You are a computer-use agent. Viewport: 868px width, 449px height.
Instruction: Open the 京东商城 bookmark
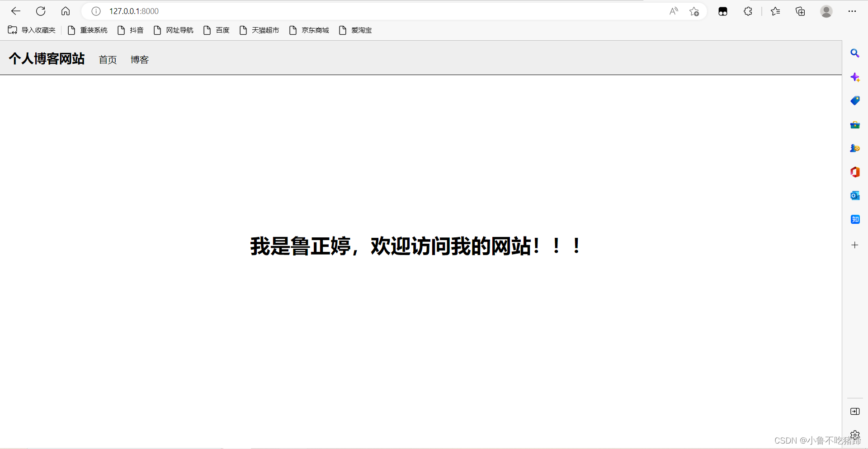(x=309, y=30)
